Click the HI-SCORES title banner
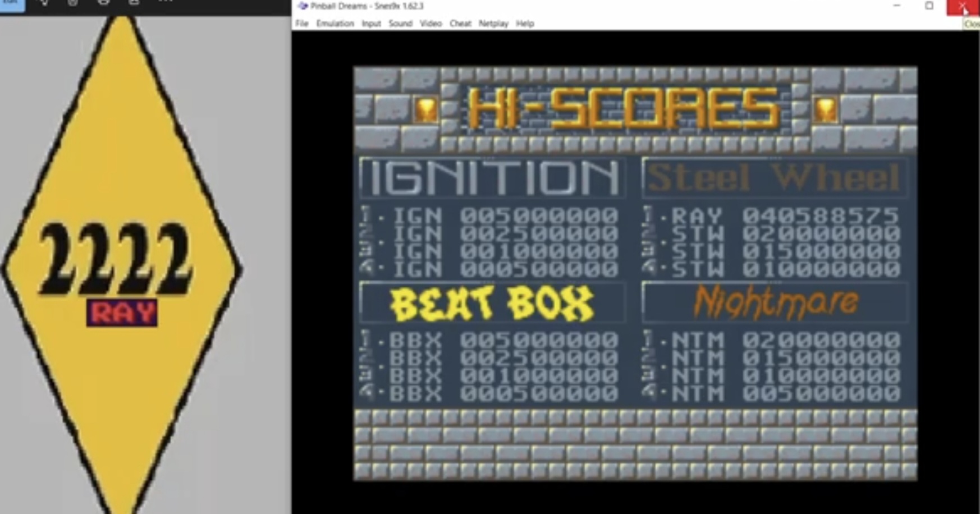 pyautogui.click(x=624, y=108)
